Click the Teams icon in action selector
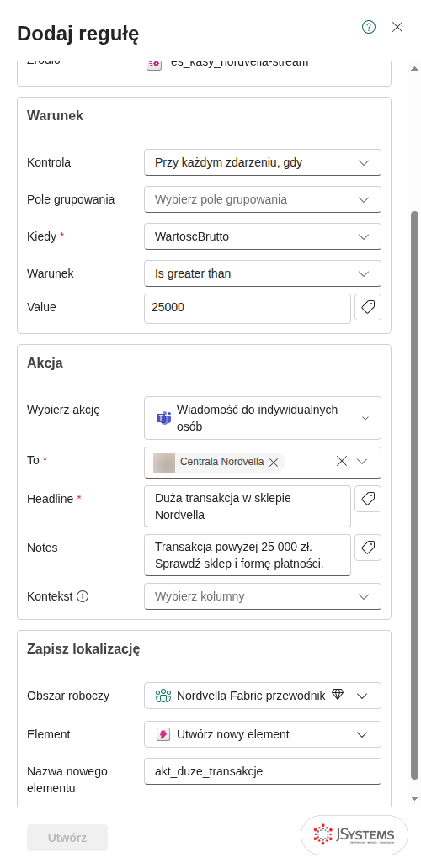This screenshot has height=868, width=421. pos(163,418)
